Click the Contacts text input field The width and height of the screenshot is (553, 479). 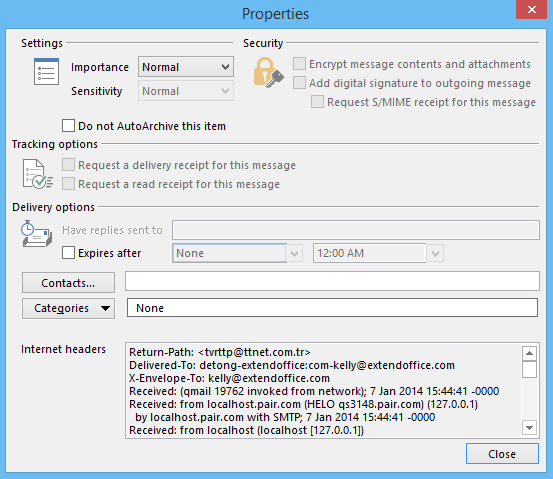[x=332, y=281]
